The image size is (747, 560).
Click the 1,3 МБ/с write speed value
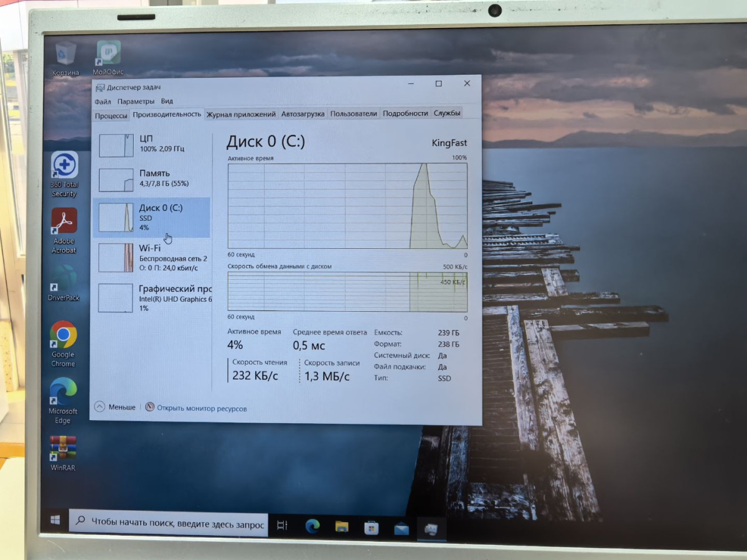(x=327, y=376)
